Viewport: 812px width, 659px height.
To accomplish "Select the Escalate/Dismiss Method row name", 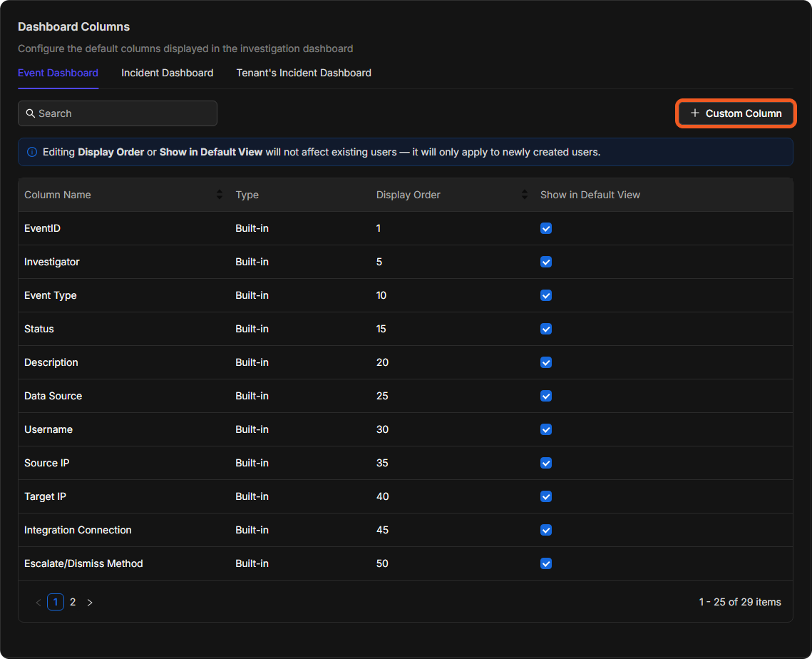I will pos(83,563).
